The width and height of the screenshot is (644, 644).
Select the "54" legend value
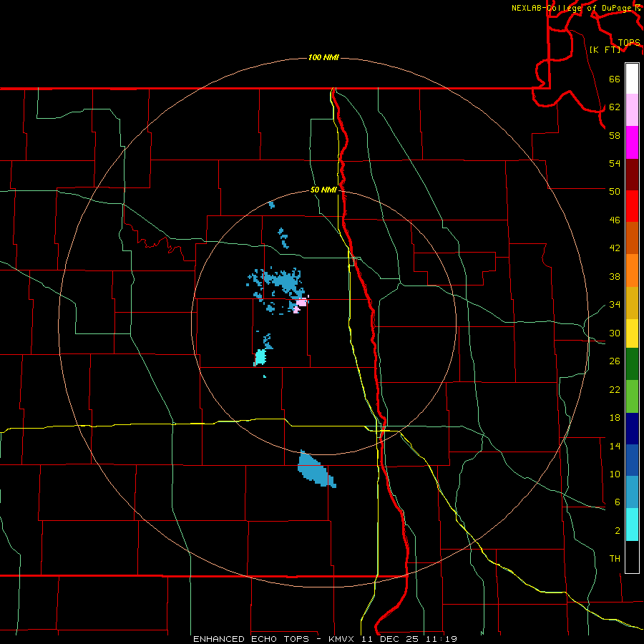[x=615, y=163]
